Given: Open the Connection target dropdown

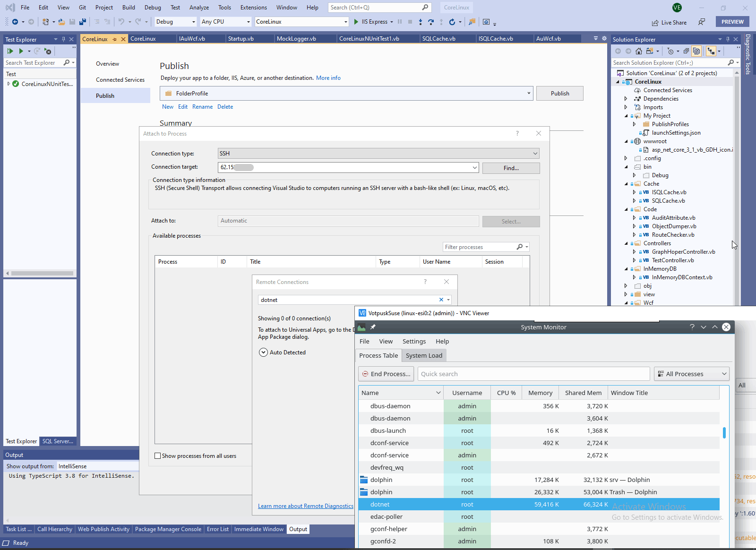Looking at the screenshot, I should (474, 167).
